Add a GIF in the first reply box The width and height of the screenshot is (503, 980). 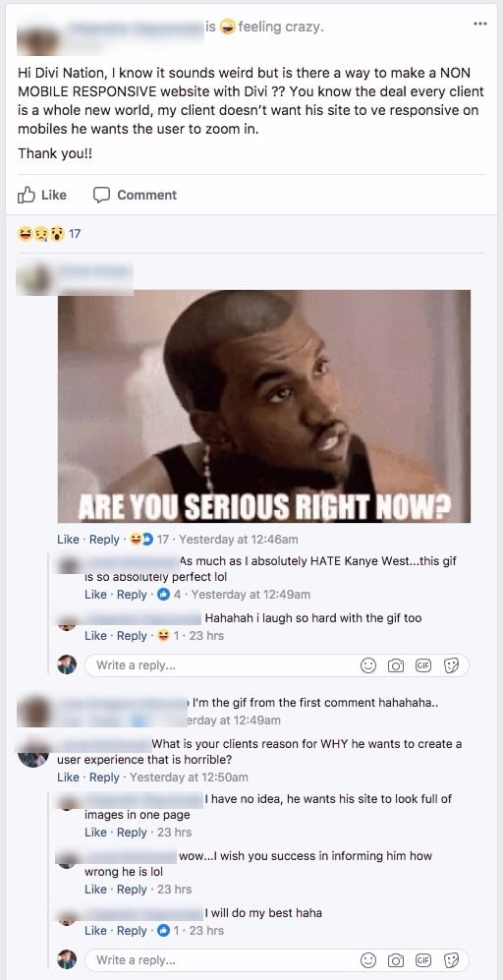pyautogui.click(x=423, y=666)
